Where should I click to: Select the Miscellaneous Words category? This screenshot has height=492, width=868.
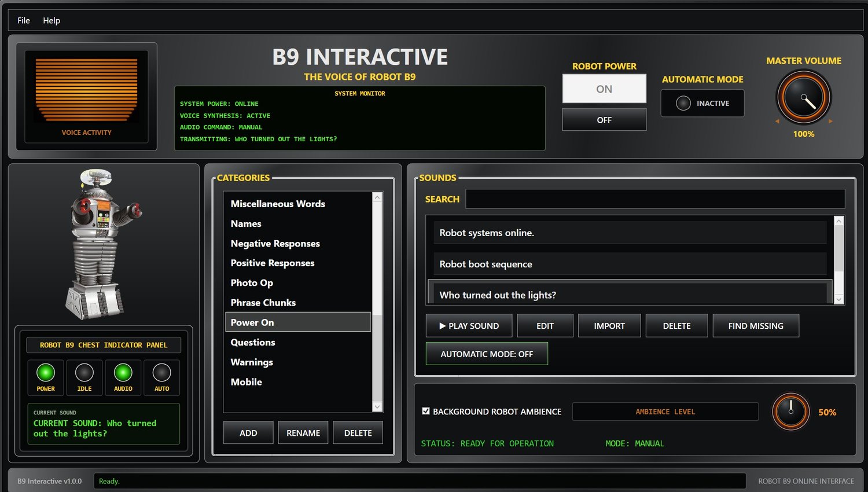(298, 204)
